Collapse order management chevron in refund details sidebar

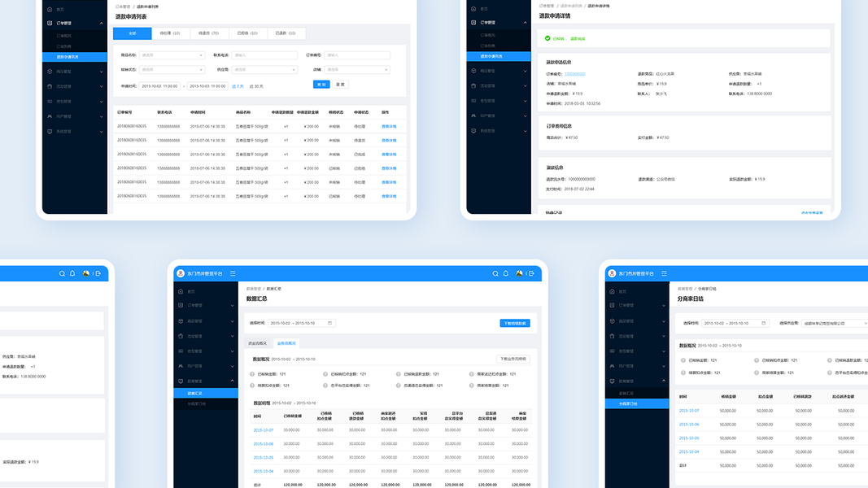pos(525,23)
